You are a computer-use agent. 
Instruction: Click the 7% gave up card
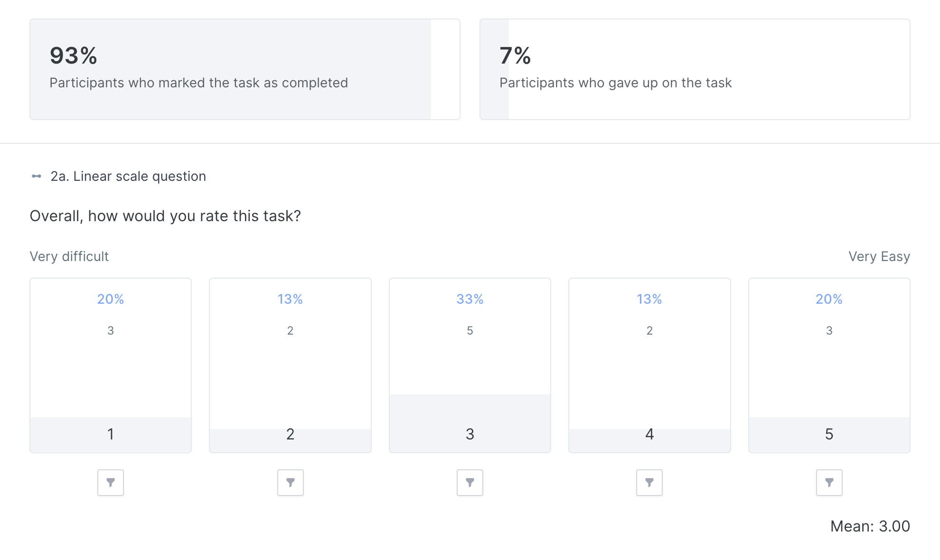[695, 69]
